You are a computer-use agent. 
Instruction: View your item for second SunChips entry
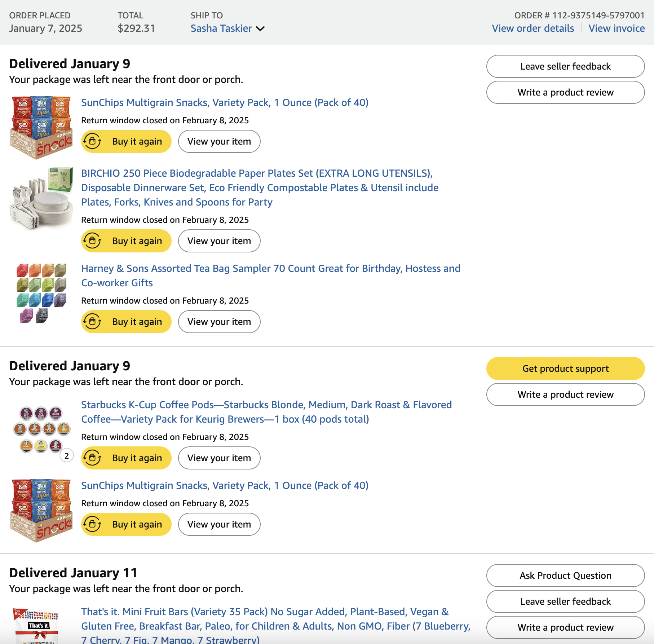pyautogui.click(x=219, y=524)
